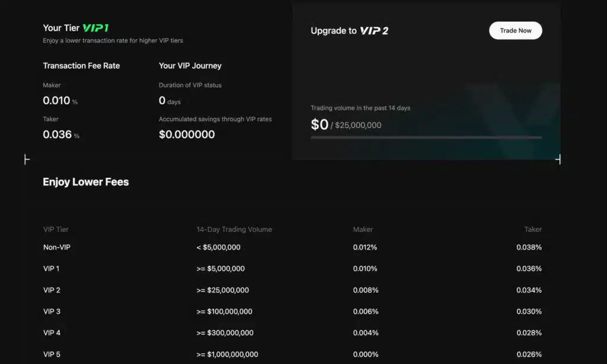Screen dimensions: 607x364
Task: Click the Trade Now button
Action: coord(515,31)
